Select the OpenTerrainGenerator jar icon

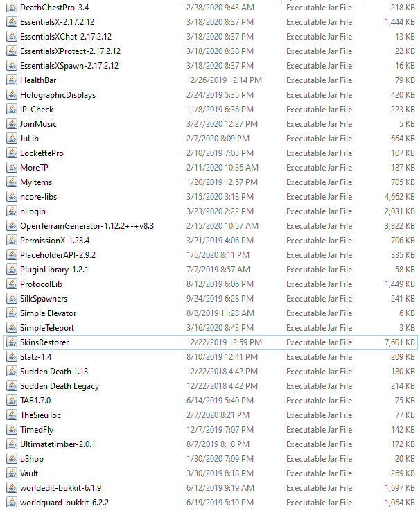tap(12, 226)
